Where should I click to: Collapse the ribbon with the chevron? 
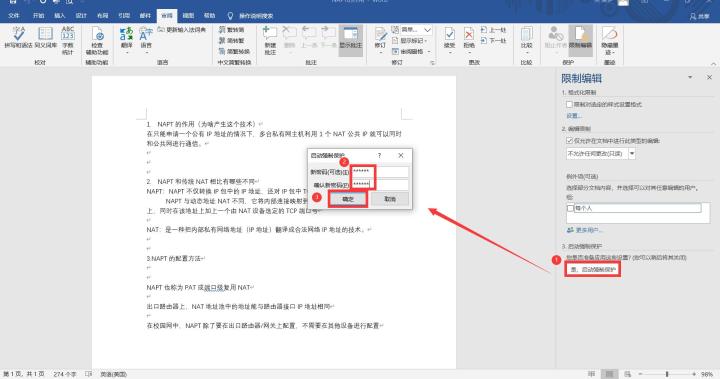pos(713,64)
